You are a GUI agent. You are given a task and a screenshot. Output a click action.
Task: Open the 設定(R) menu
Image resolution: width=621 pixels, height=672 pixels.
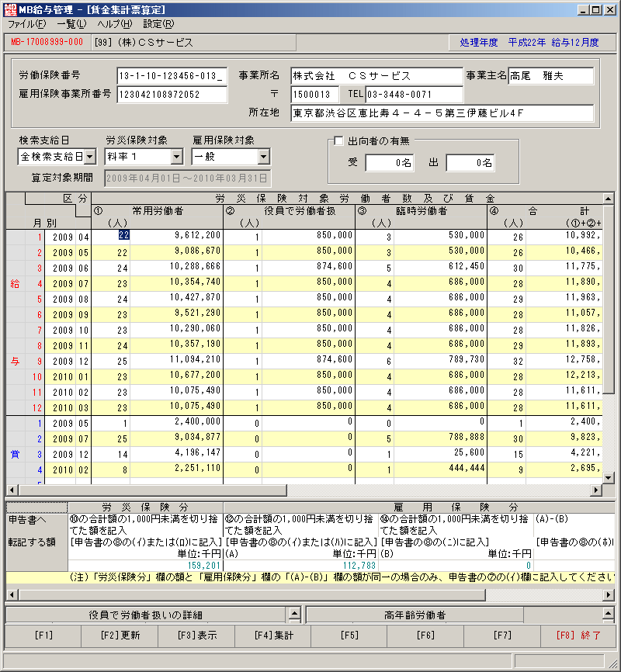tap(158, 24)
